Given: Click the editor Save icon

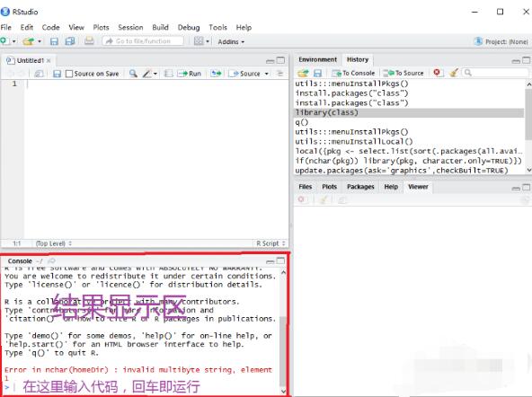Looking at the screenshot, I should pos(57,74).
